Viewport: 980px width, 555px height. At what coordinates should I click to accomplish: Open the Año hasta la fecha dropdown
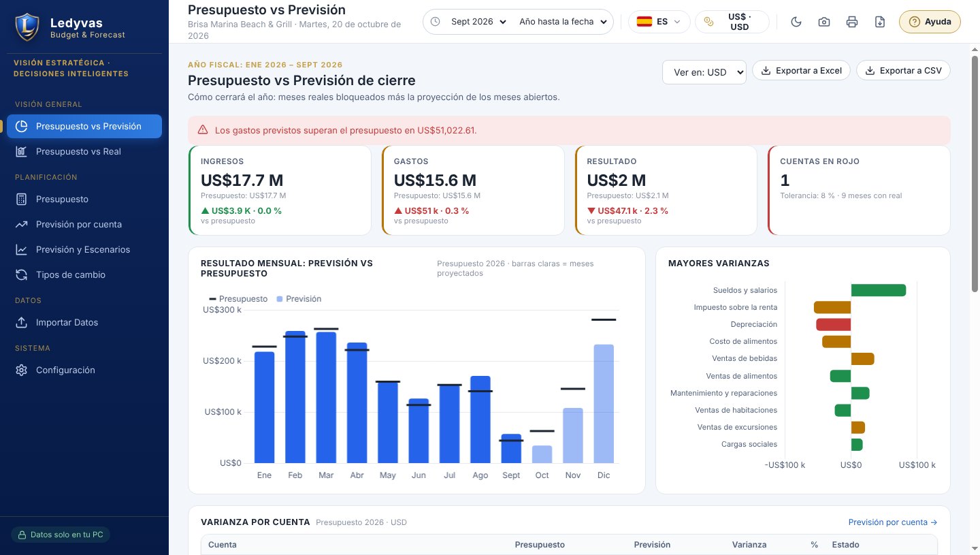pos(563,22)
